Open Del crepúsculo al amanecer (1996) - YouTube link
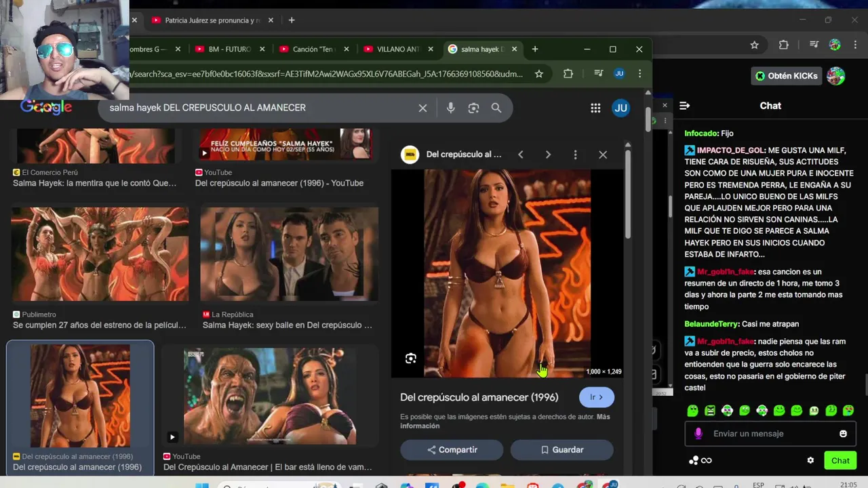868x488 pixels. [x=279, y=183]
